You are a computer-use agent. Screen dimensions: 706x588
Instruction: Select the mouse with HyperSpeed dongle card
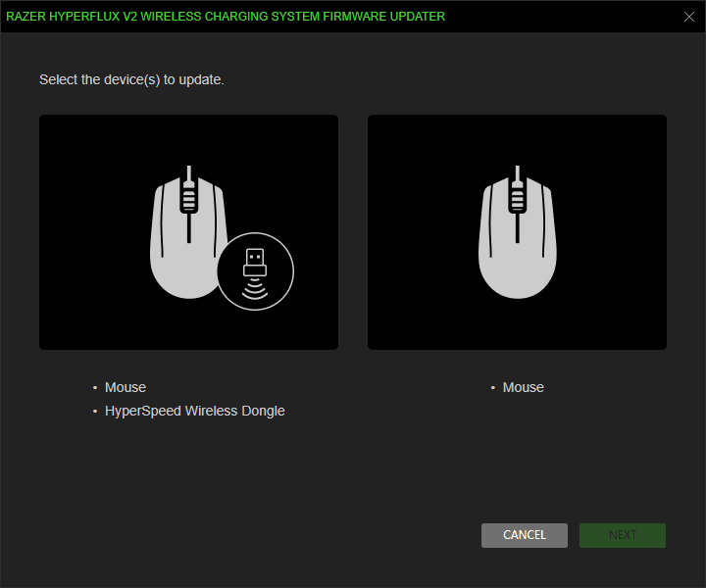(x=188, y=232)
